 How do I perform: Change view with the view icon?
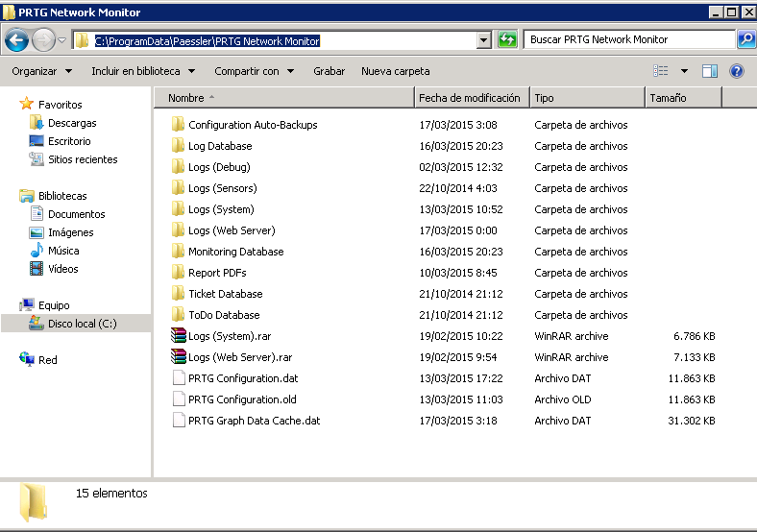[x=660, y=71]
